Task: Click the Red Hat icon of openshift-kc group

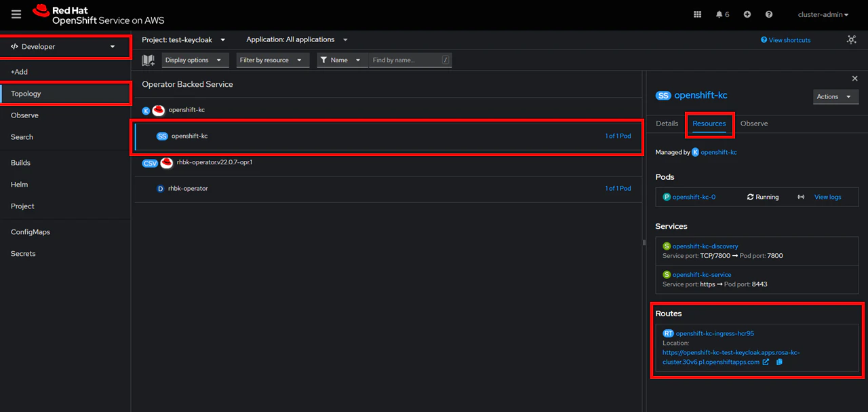Action: tap(159, 110)
